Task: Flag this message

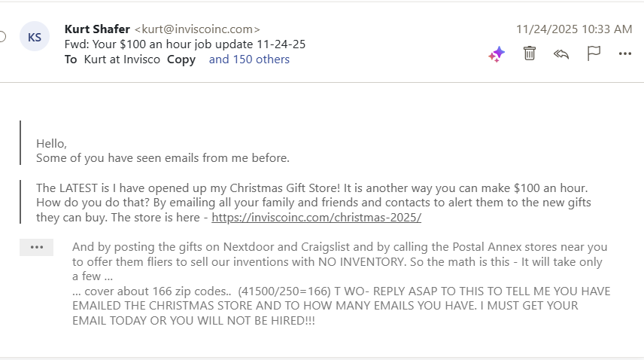Action: [x=594, y=53]
